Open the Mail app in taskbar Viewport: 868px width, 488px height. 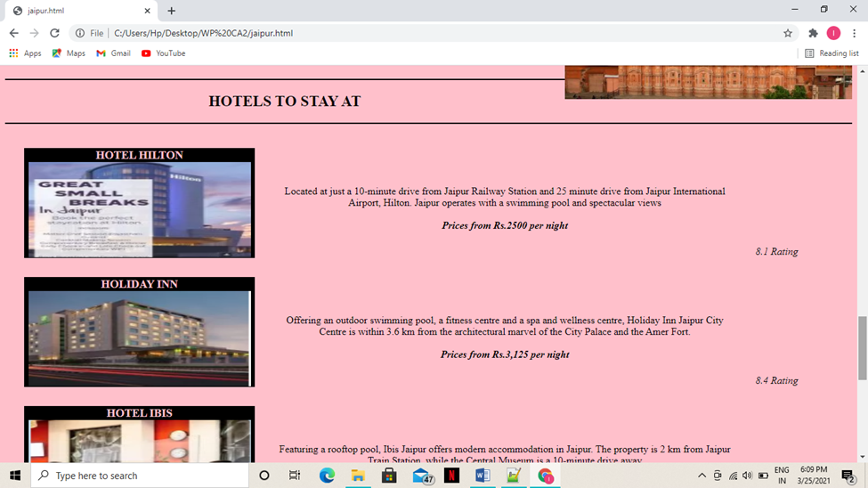422,476
